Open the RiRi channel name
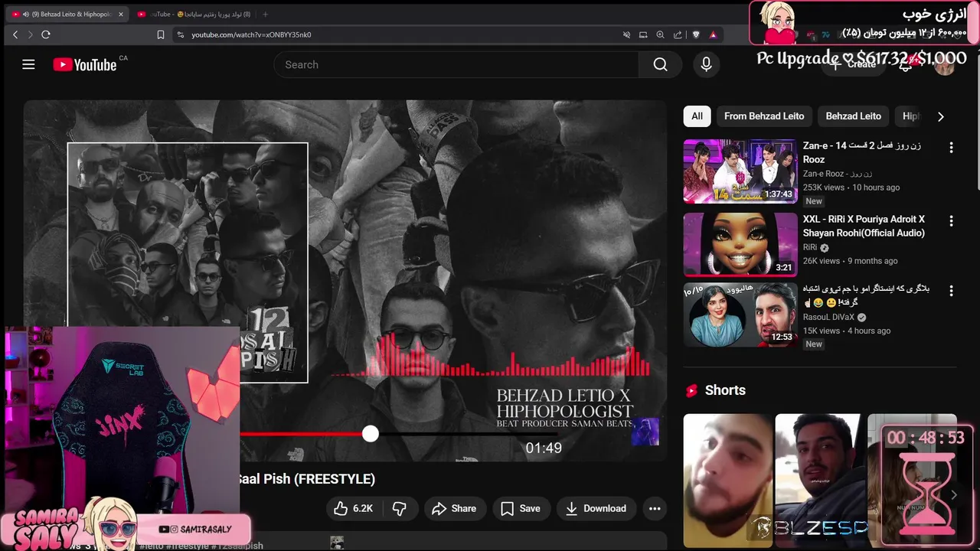 [x=810, y=247]
